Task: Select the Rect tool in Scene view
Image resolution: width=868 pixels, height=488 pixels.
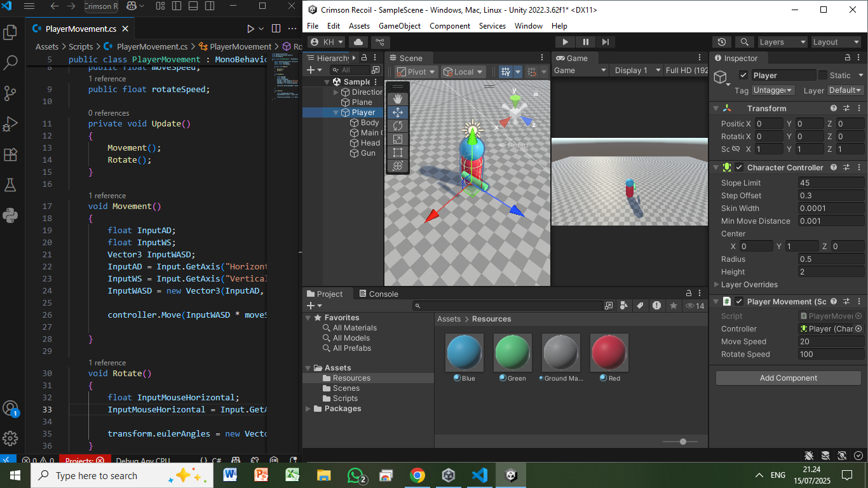Action: click(x=398, y=152)
